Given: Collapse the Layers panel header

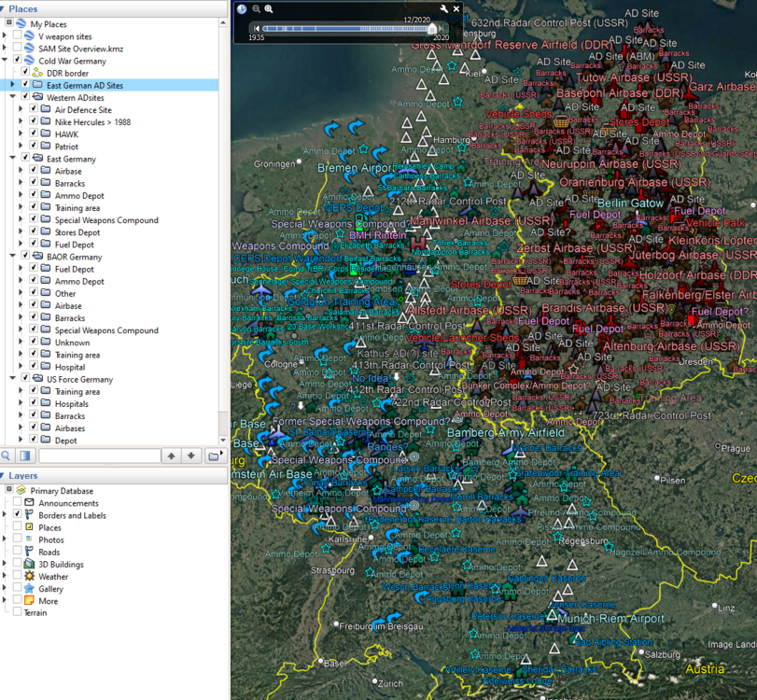Looking at the screenshot, I should point(24,476).
